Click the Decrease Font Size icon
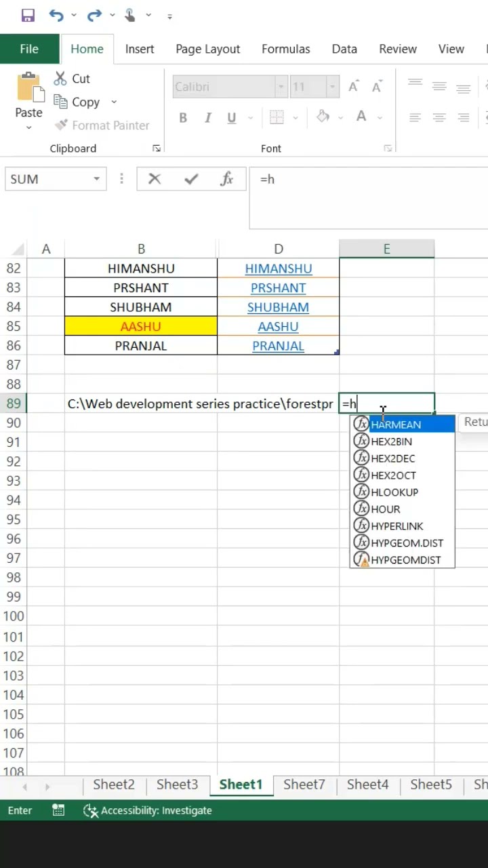Viewport: 488px width, 868px height. pos(376,87)
